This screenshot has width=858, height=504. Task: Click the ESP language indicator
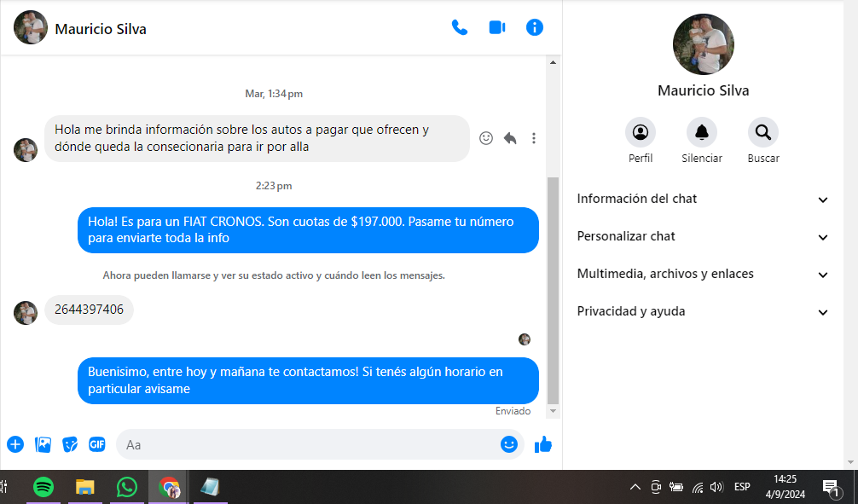click(x=742, y=486)
